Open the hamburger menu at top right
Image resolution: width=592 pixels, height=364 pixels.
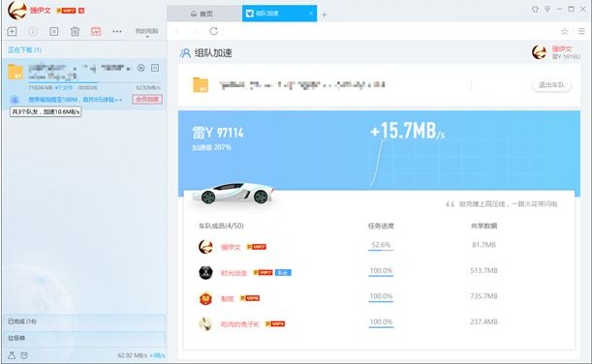click(x=581, y=31)
